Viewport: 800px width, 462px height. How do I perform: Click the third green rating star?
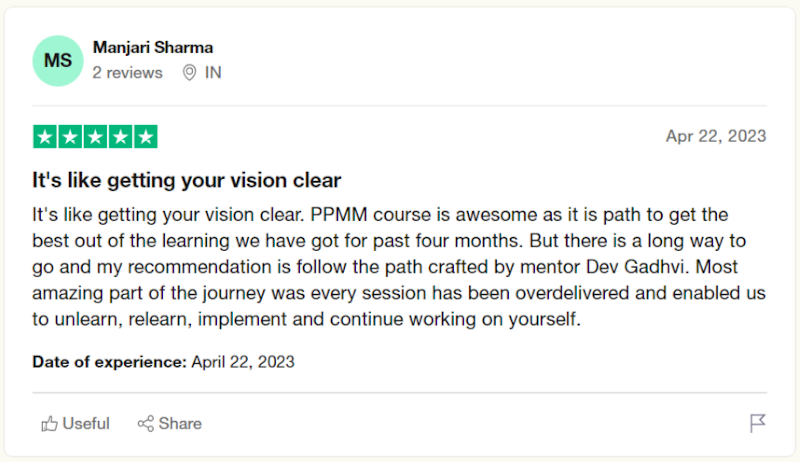coord(95,137)
